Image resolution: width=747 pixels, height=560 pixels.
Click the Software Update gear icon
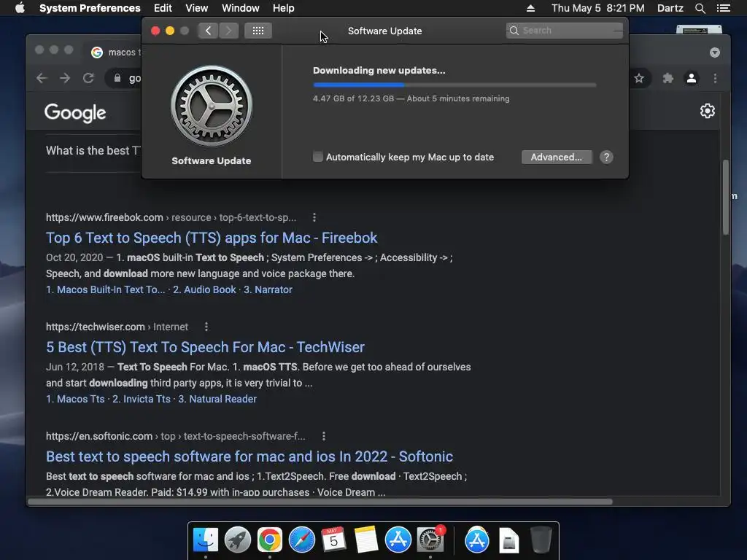(212, 106)
